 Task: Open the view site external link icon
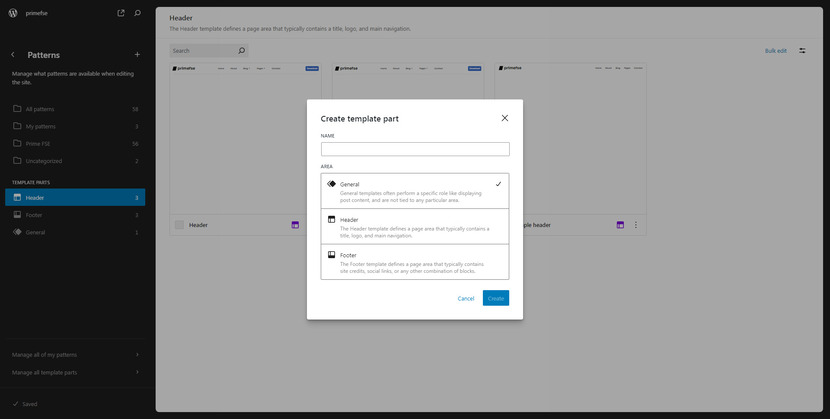click(x=121, y=13)
